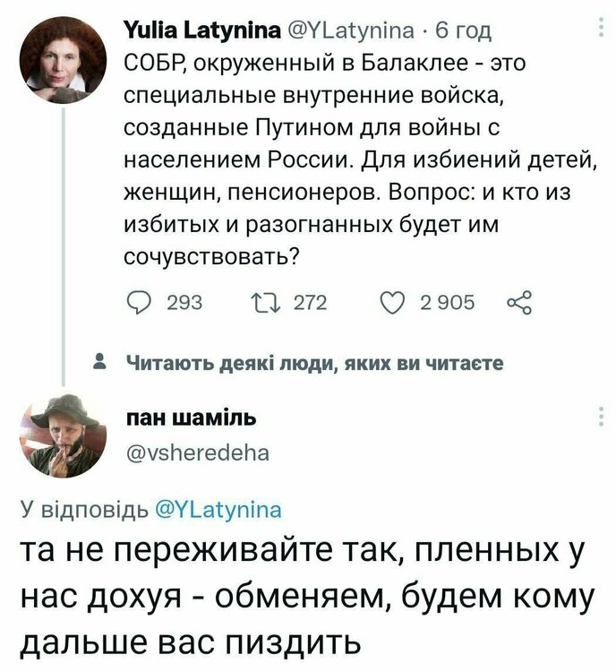This screenshot has height=672, width=616.
Task: Open more options menu on Latynina's tweet
Action: pos(599,31)
